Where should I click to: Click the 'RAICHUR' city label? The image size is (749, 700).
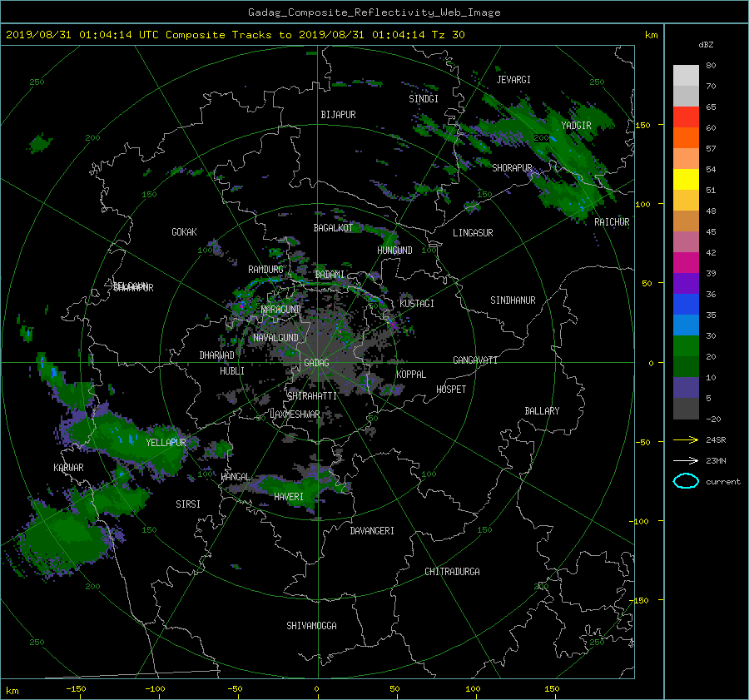pyautogui.click(x=612, y=222)
